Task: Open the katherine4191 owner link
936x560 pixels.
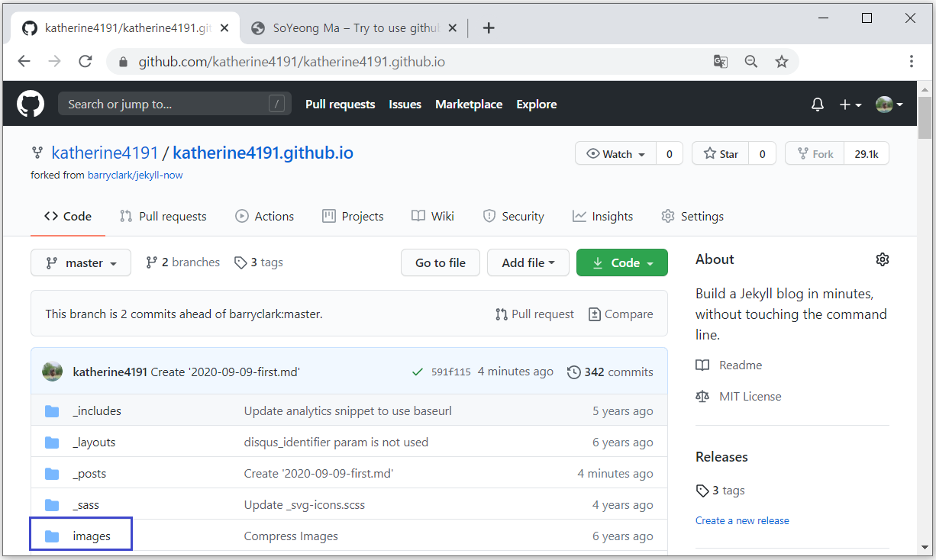Action: point(105,153)
